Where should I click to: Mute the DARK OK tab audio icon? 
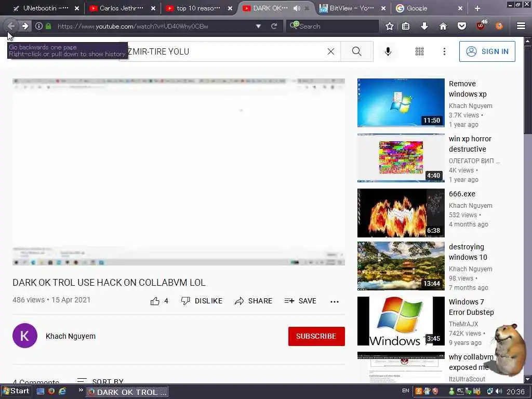(297, 8)
